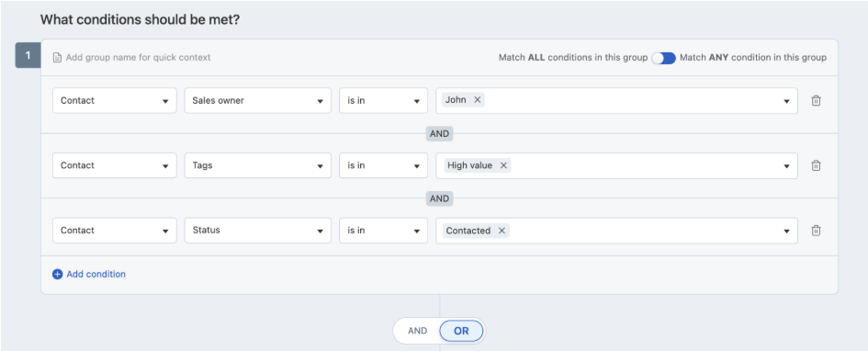This screenshot has height=351, width=868.
Task: Open 'is in' operator for Tags row
Action: 384,165
